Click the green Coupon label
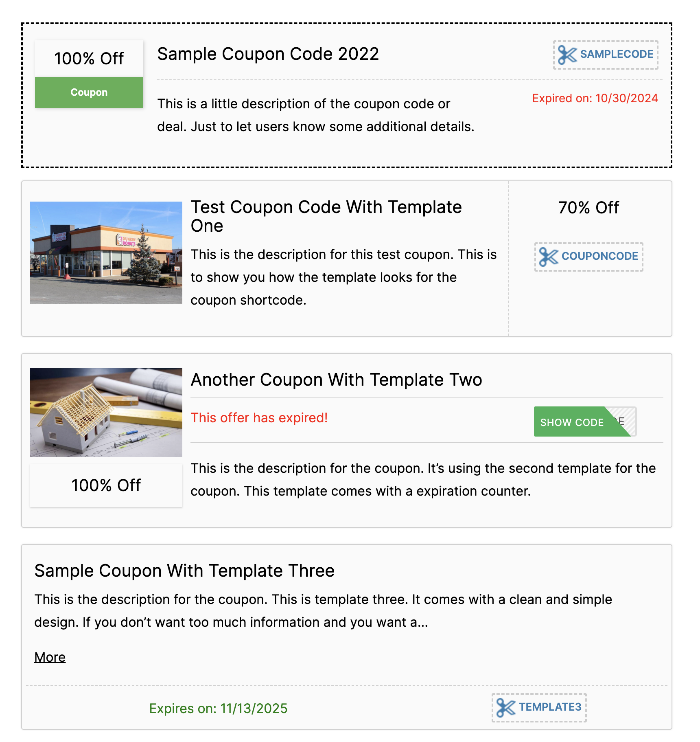 89,92
